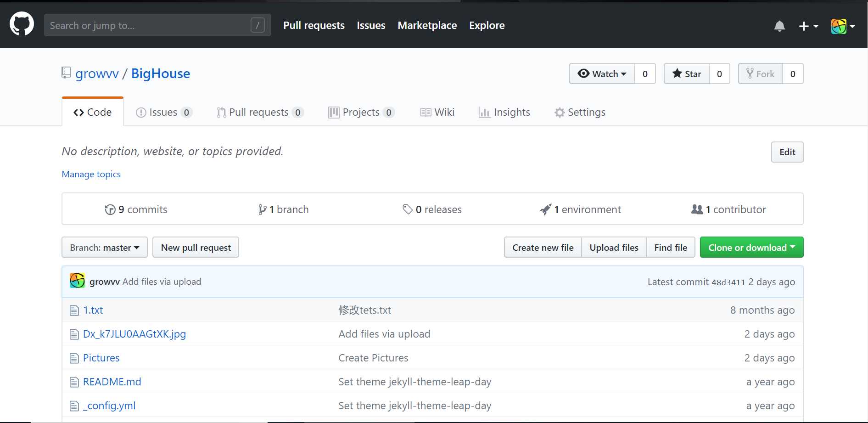View the 0 releases page

coord(432,209)
